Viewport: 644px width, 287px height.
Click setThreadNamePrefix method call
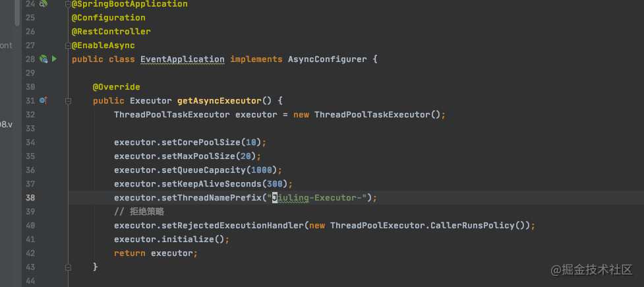(x=212, y=198)
